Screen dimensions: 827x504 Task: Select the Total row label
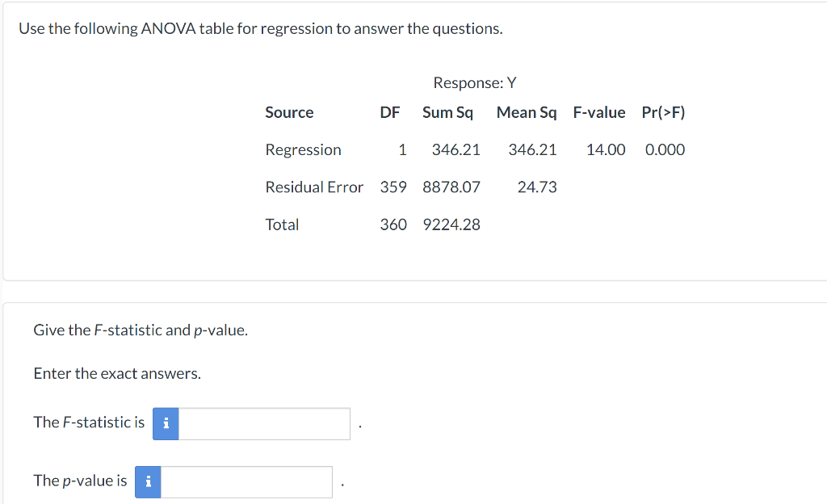point(283,225)
